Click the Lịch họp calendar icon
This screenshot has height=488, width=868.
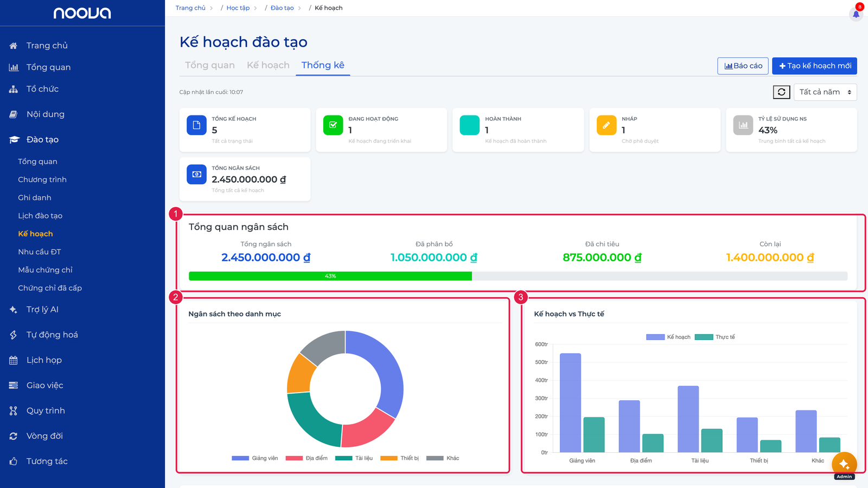point(14,360)
